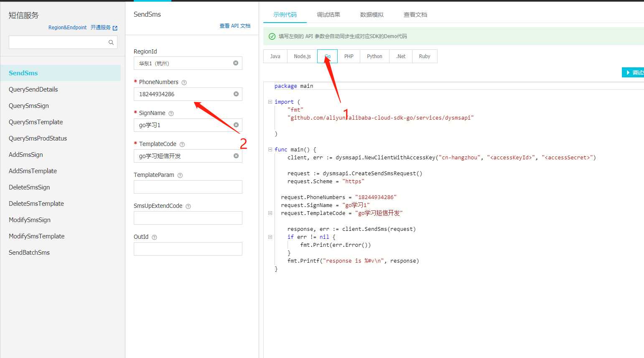Viewport: 644px width, 358px height.
Task: Click into the TemplateParam input field
Action: pyautogui.click(x=188, y=187)
